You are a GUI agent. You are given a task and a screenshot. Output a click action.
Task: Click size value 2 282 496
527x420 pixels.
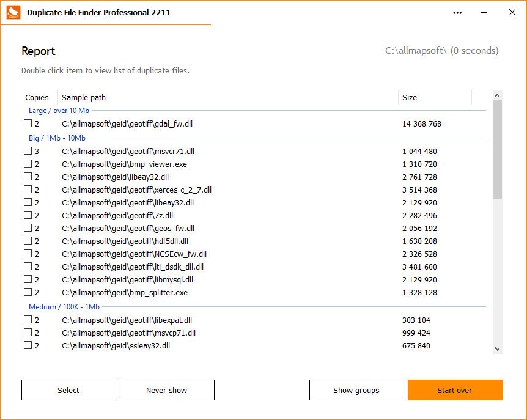click(x=420, y=215)
